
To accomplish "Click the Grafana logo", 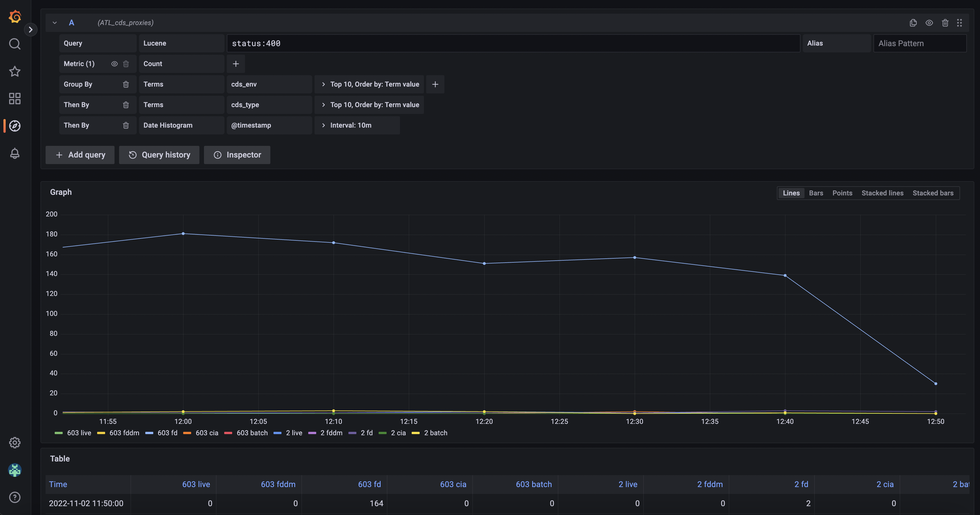I will tap(15, 17).
